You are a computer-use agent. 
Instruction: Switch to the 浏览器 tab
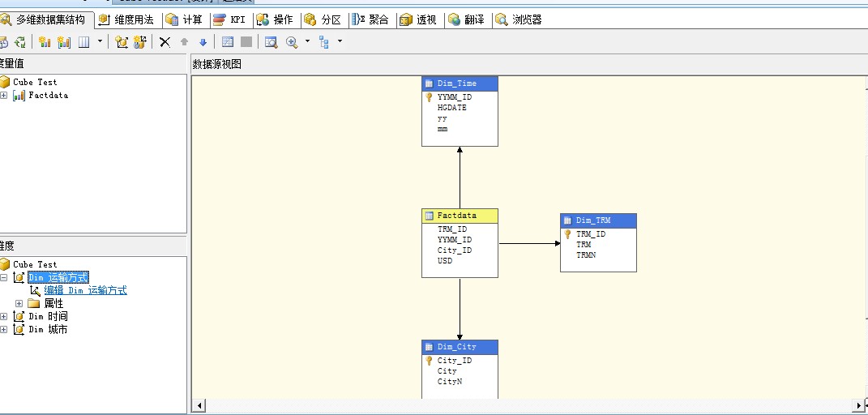pos(520,20)
